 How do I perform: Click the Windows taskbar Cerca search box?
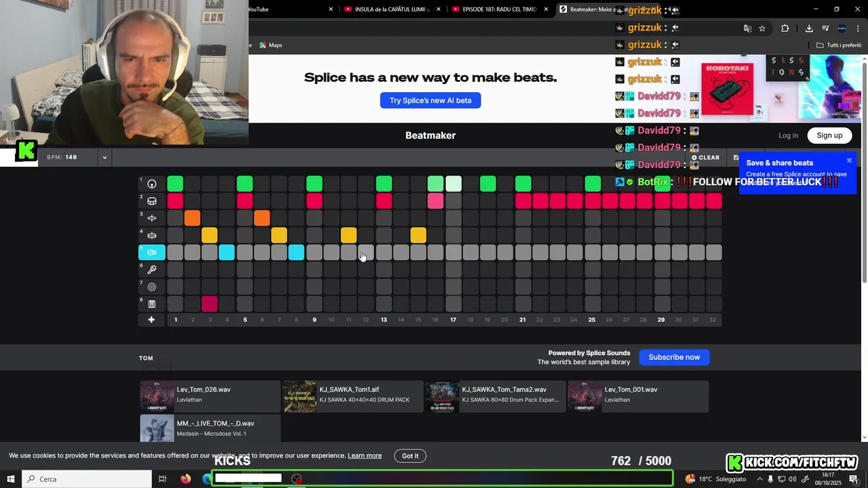87,479
